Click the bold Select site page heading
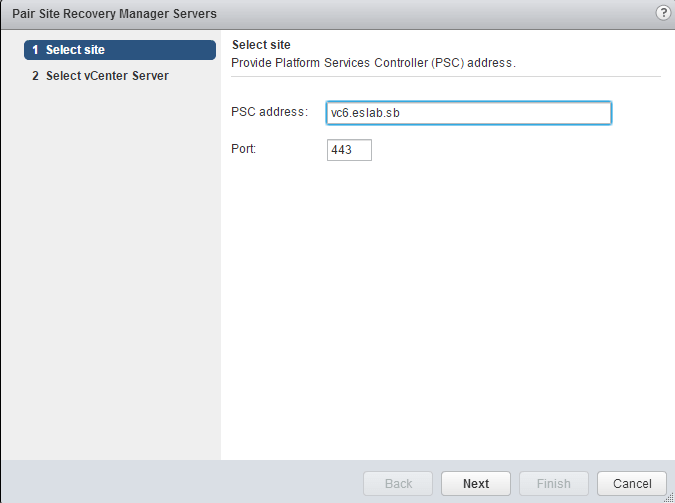 tap(261, 45)
